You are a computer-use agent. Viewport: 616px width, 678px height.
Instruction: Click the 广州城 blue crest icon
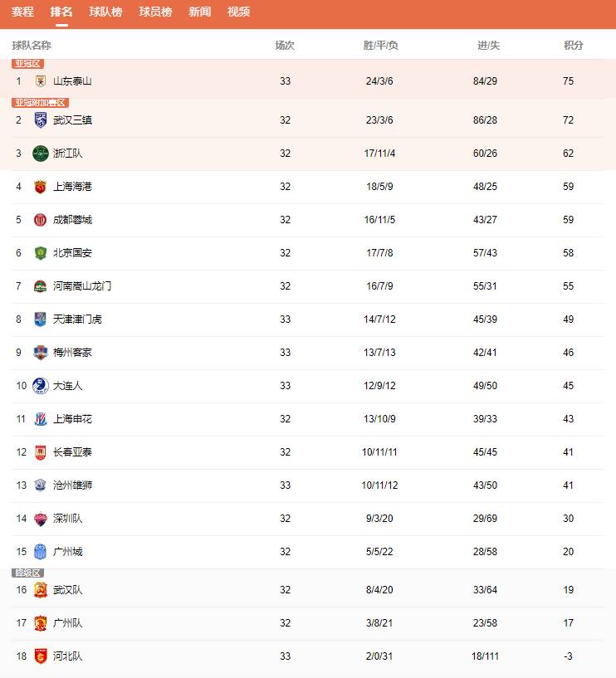(x=40, y=552)
